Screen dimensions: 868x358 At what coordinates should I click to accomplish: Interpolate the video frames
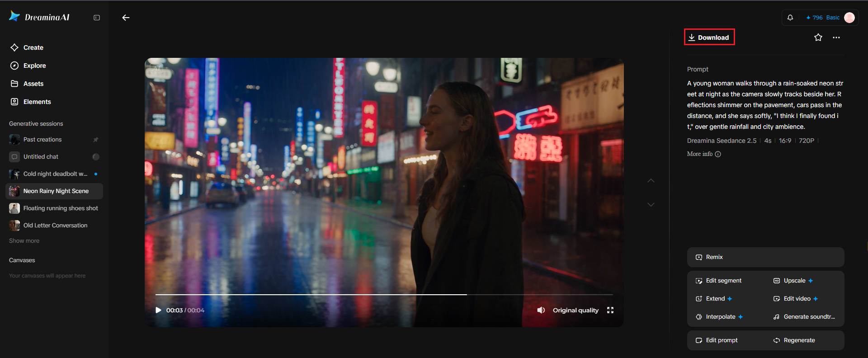pyautogui.click(x=719, y=317)
